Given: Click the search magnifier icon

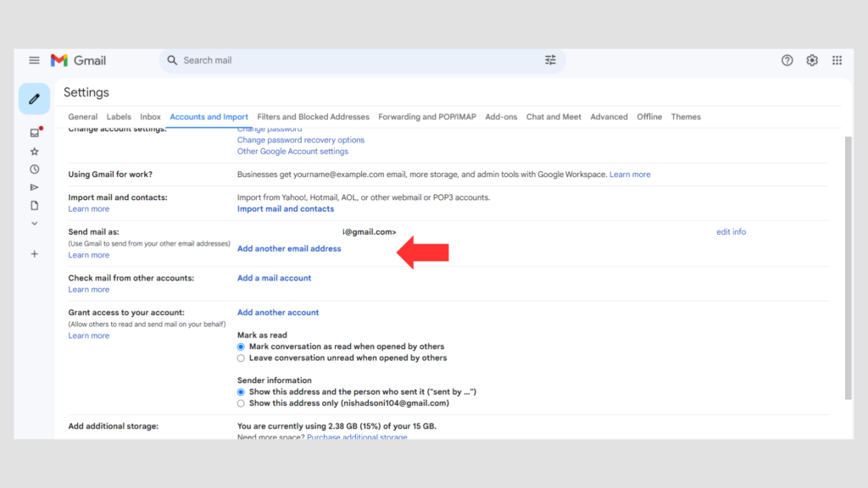Looking at the screenshot, I should click(x=172, y=60).
